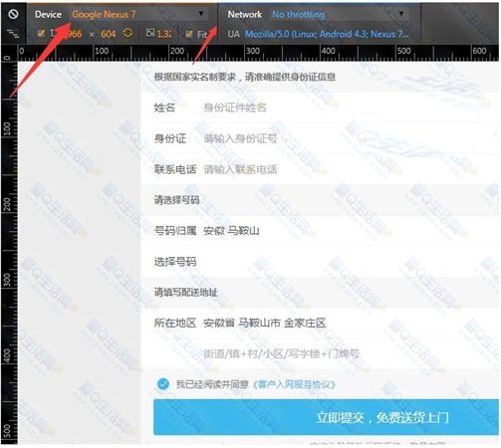The width and height of the screenshot is (501, 448).
Task: Toggle the Fit checkbox
Action: (x=189, y=34)
